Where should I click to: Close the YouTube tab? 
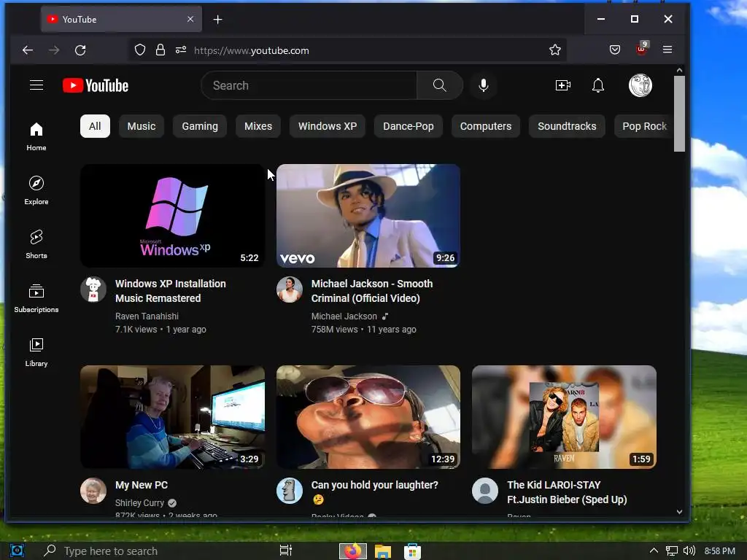point(190,19)
